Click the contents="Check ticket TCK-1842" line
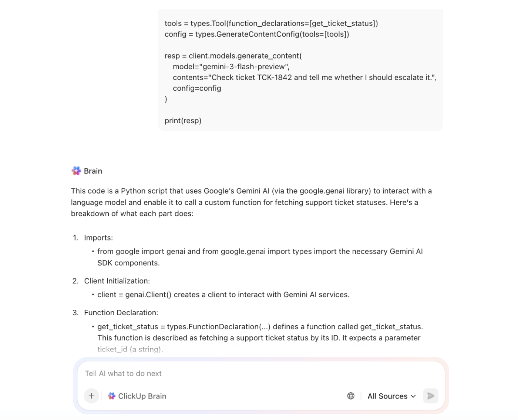This screenshot has height=420, width=518. tap(304, 77)
